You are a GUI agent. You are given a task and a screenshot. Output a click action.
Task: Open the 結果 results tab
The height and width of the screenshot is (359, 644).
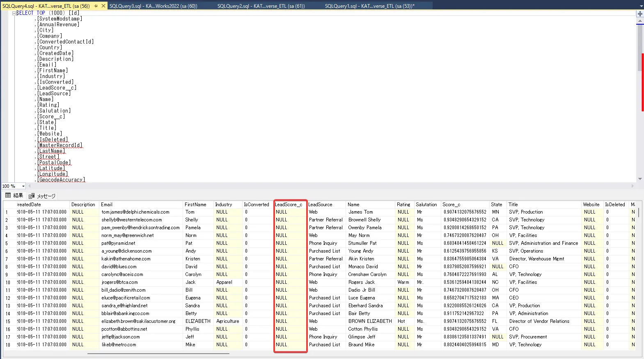(14, 196)
